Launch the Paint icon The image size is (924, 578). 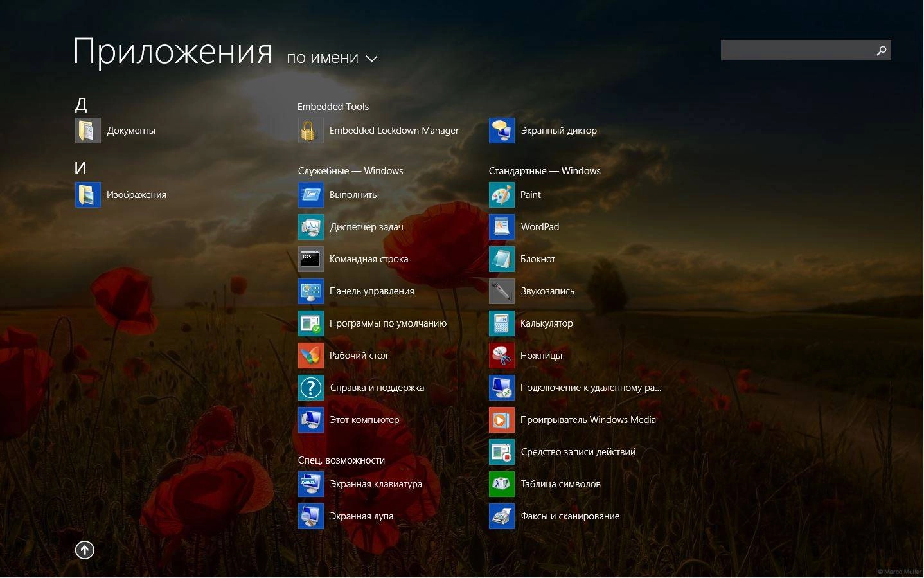[502, 195]
